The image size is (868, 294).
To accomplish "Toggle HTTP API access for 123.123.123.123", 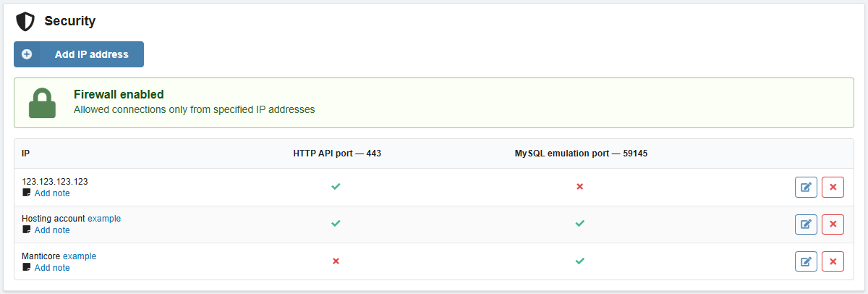I will pyautogui.click(x=336, y=187).
